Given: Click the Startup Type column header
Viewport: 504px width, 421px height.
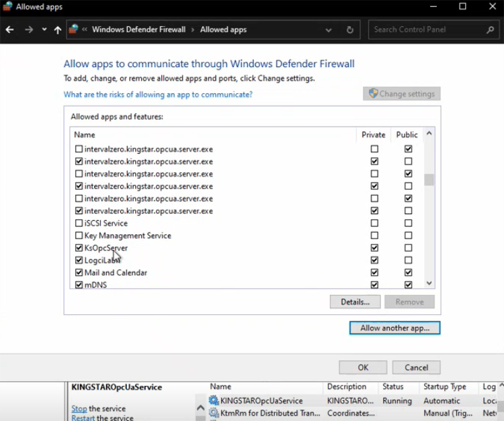Looking at the screenshot, I should coord(445,387).
